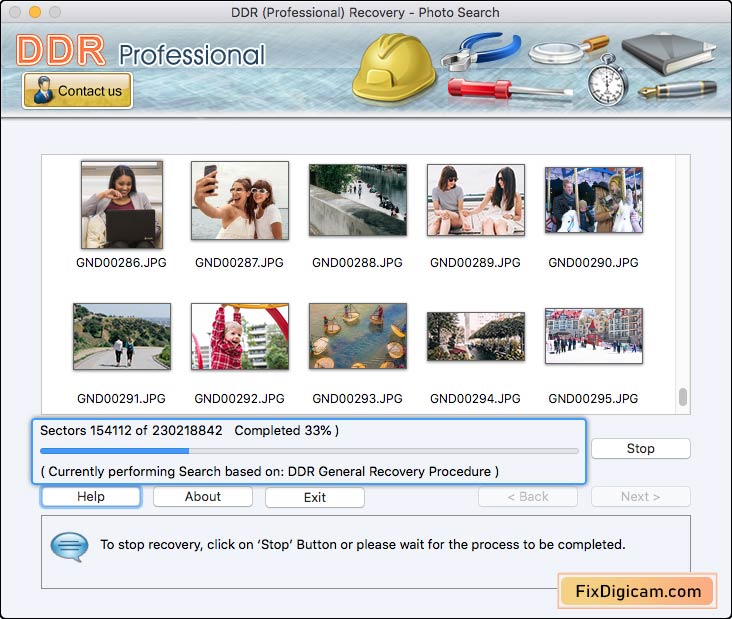
Task: Open the About dialog
Action: pos(203,497)
